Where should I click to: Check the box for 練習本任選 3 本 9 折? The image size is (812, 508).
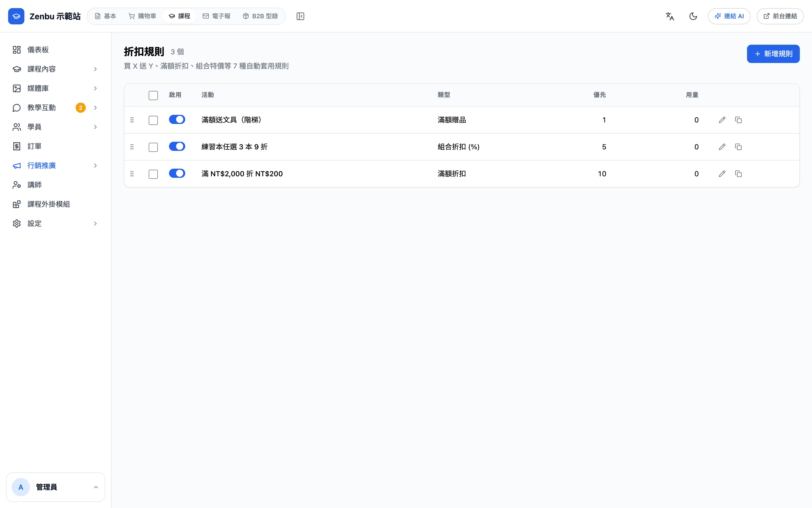(153, 147)
